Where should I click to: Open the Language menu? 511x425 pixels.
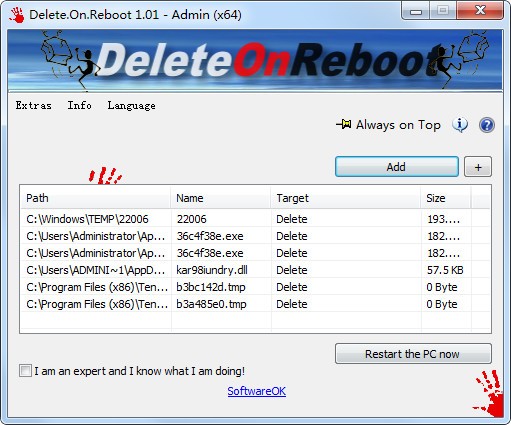[131, 106]
